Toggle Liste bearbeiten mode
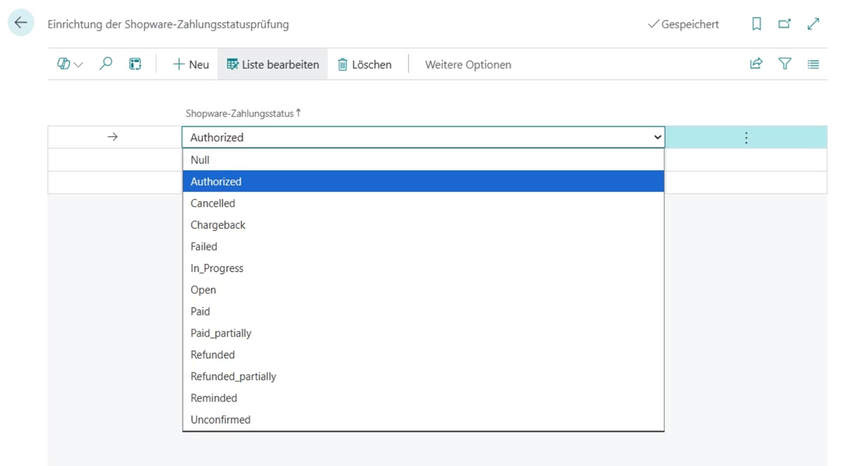This screenshot has height=466, width=868. click(273, 65)
